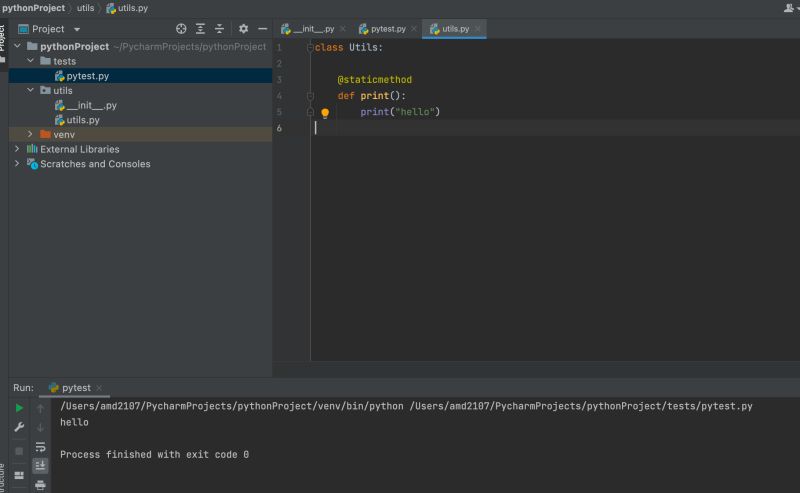Expand Scratches and Consoles node
The width and height of the screenshot is (800, 493).
pos(17,164)
